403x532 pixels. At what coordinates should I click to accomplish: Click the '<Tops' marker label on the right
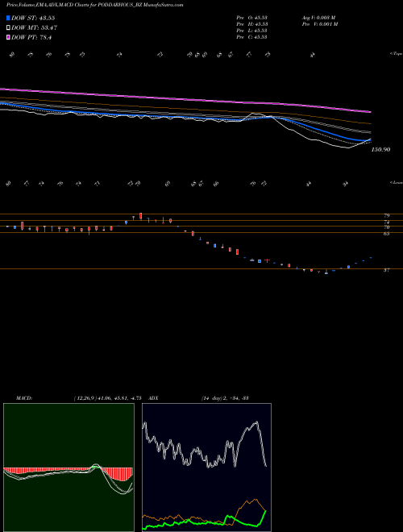click(396, 54)
